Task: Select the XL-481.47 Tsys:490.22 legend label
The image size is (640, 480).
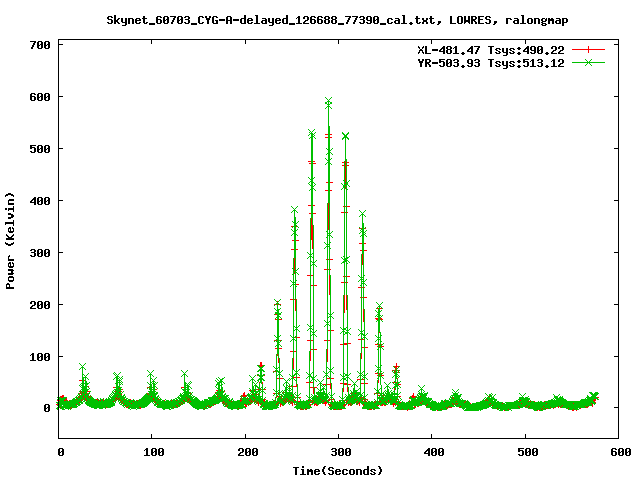Action: (491, 50)
